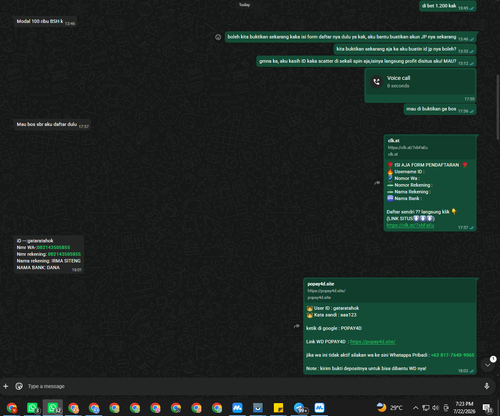
Task: Focus the Type a message field
Action: 250,386
